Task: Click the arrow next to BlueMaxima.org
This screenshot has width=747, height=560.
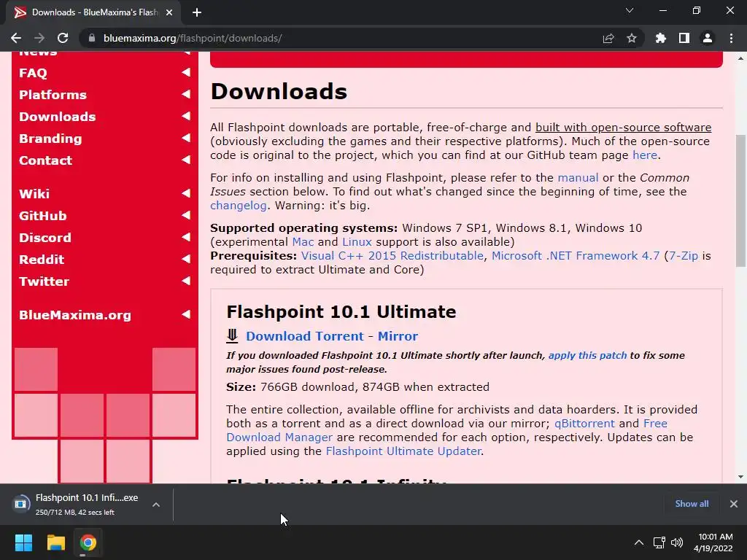Action: (186, 314)
